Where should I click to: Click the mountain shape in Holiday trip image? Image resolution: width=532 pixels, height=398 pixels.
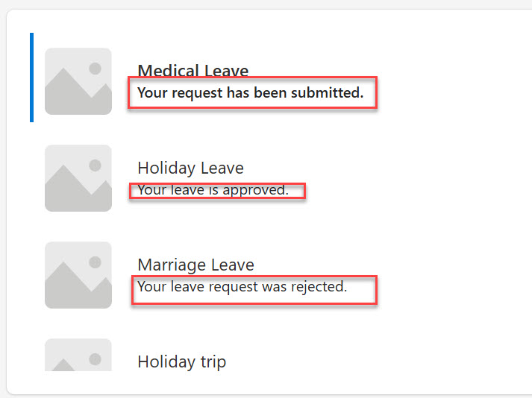pyautogui.click(x=64, y=365)
